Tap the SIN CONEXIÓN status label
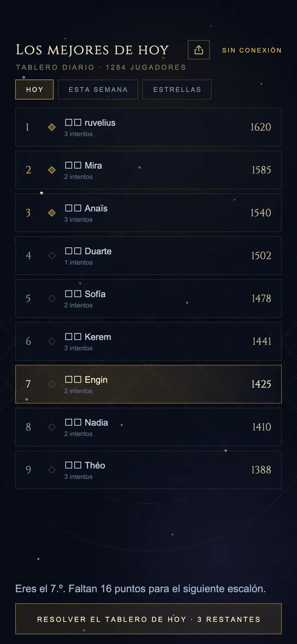Screen dimensions: 297x644 (x=252, y=50)
